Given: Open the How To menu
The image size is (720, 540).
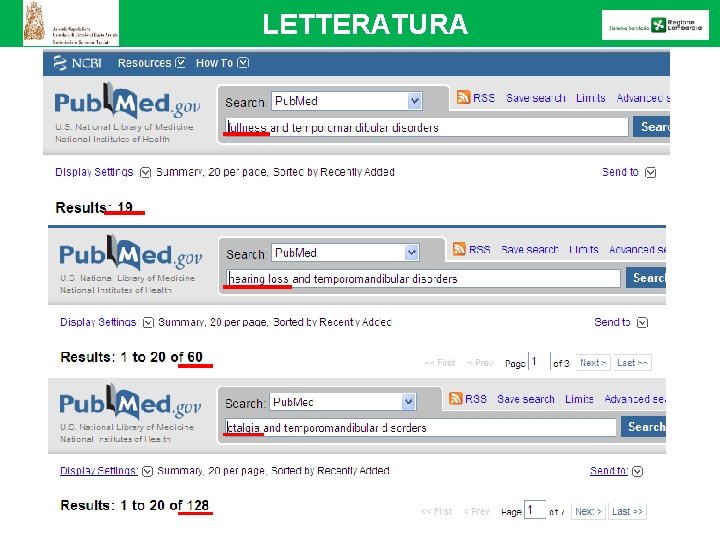Looking at the screenshot, I should pyautogui.click(x=214, y=63).
